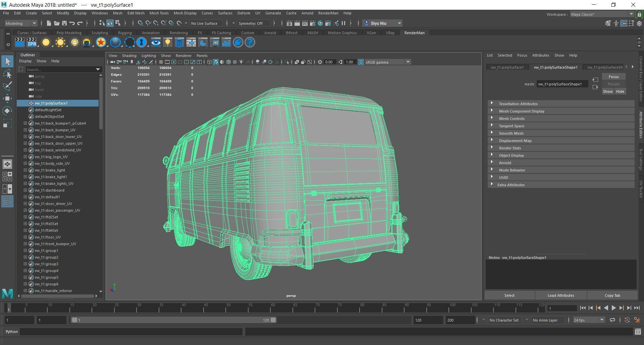Image resolution: width=644 pixels, height=345 pixels.
Task: Click the light bulb shelf icon
Action: tap(167, 43)
